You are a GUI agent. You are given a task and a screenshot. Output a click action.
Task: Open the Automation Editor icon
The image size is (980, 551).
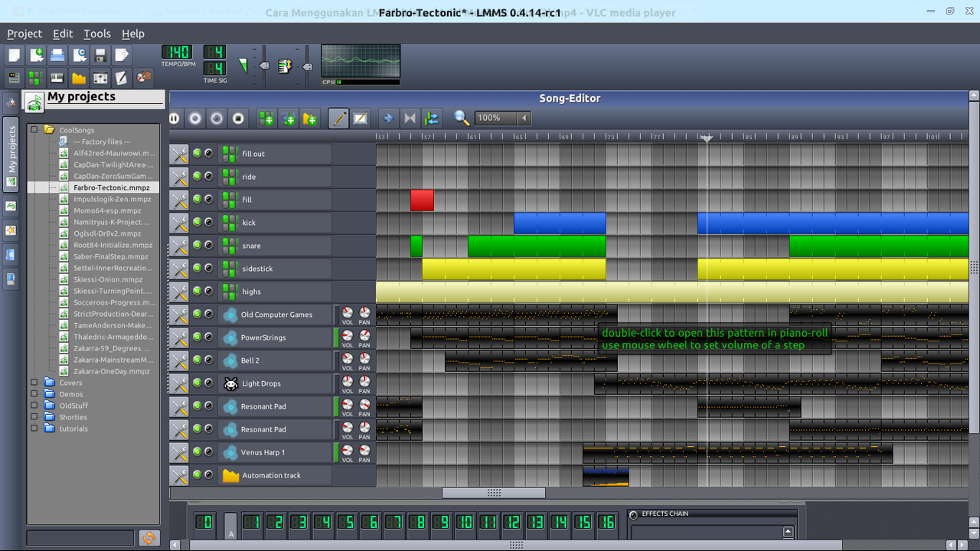(x=79, y=77)
